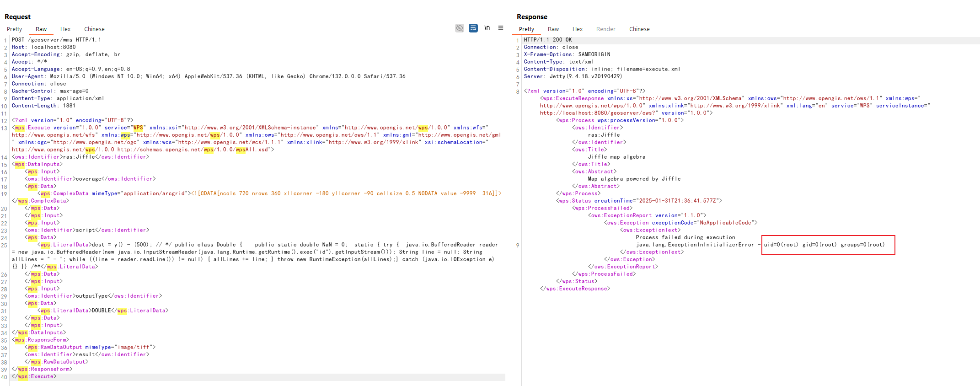
Task: Click 'Map algebra powered by Jiffle' text
Action: 634,179
